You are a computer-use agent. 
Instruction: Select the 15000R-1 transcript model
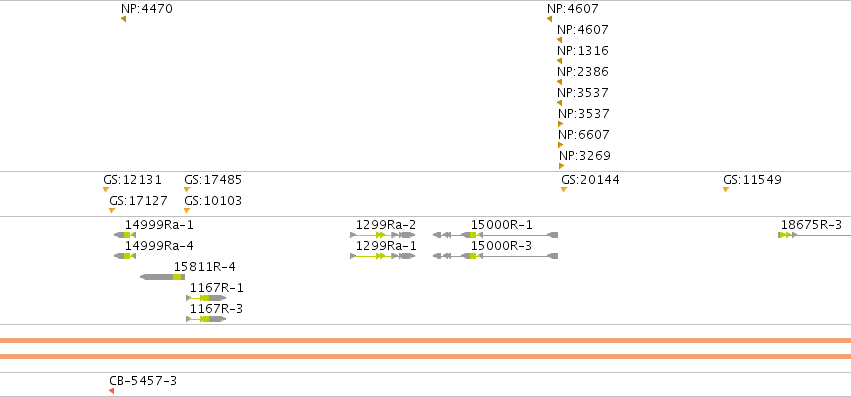coord(496,235)
